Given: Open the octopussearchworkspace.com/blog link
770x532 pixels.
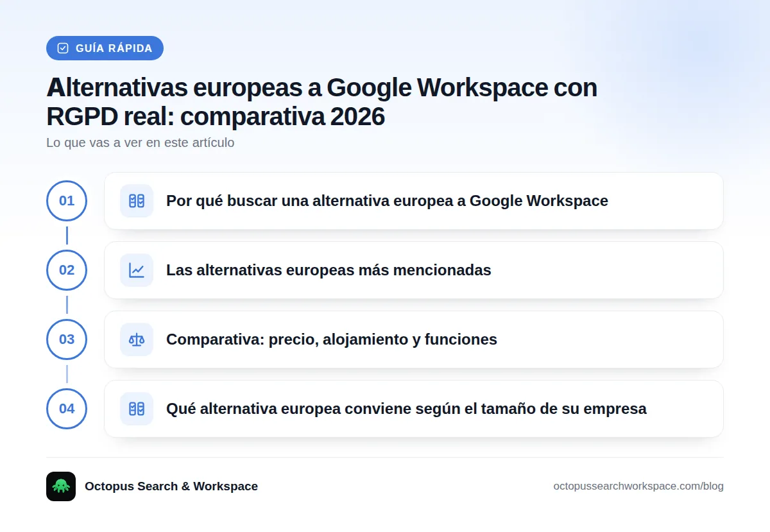Looking at the screenshot, I should 638,486.
